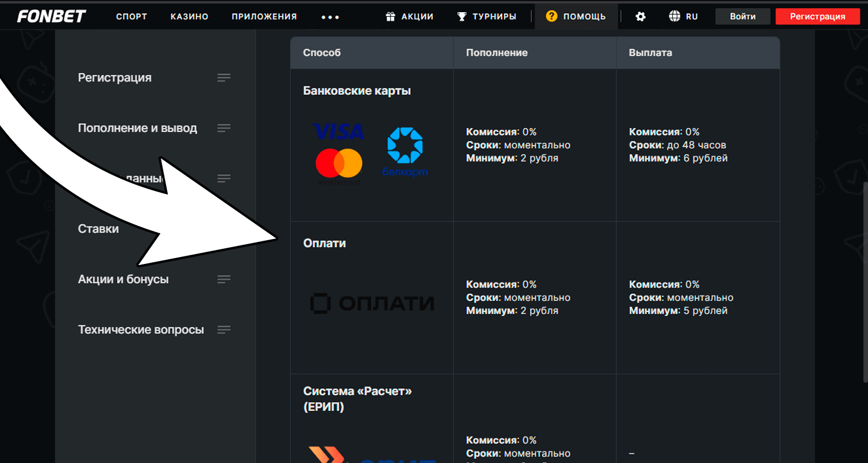Click 'Сроки: до 48 часов' text
Image resolution: width=868 pixels, height=463 pixels.
click(x=678, y=145)
